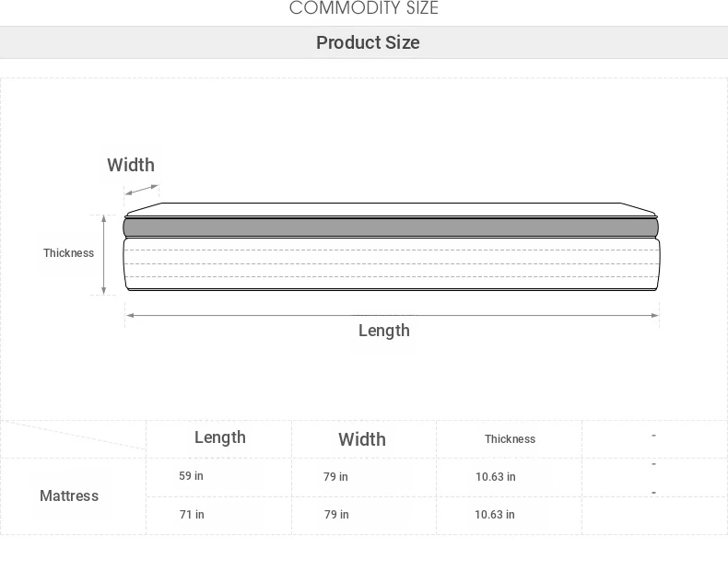Select the Product Size header bar
Screen dimensions: 728x571
pos(364,42)
